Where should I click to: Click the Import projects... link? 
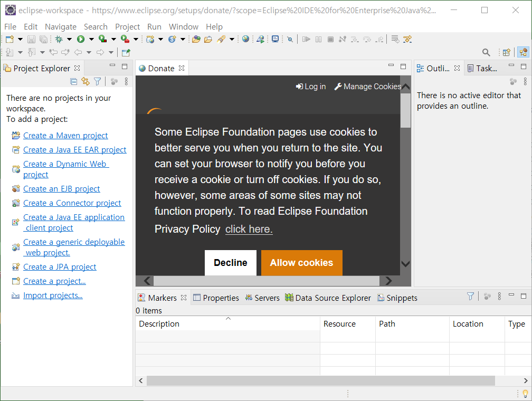[x=53, y=295]
